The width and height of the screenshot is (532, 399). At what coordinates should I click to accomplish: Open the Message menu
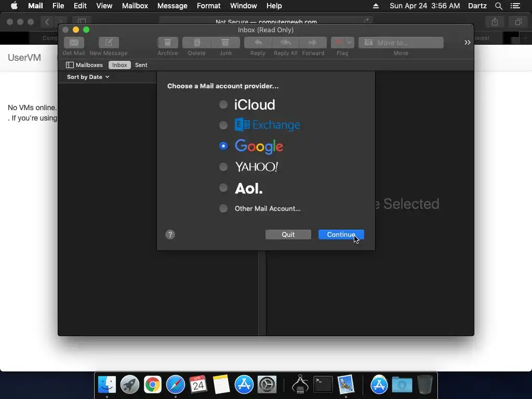(172, 6)
